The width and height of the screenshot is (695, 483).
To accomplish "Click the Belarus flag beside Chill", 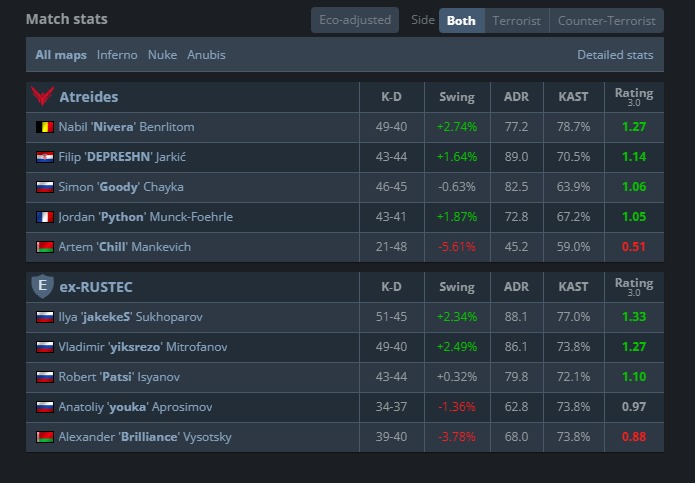I will (x=45, y=247).
